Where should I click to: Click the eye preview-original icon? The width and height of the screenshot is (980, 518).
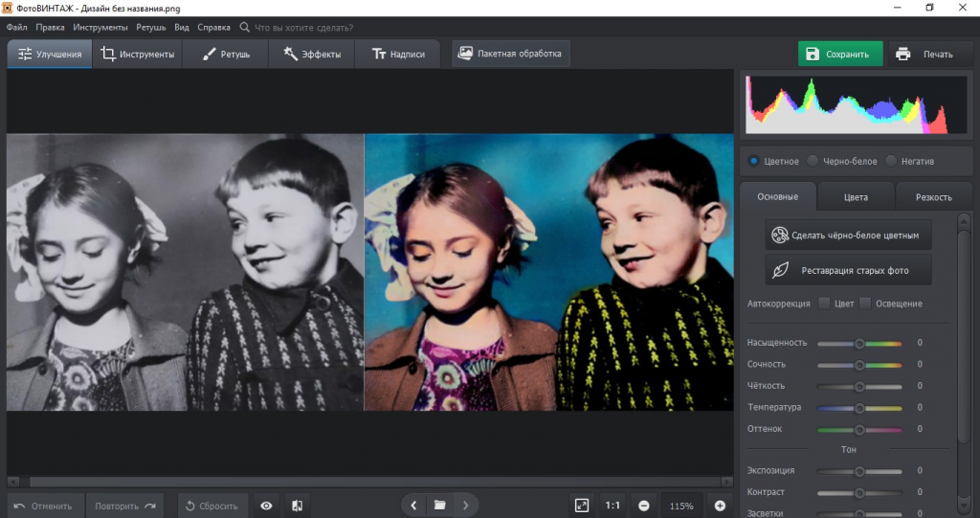coord(266,506)
